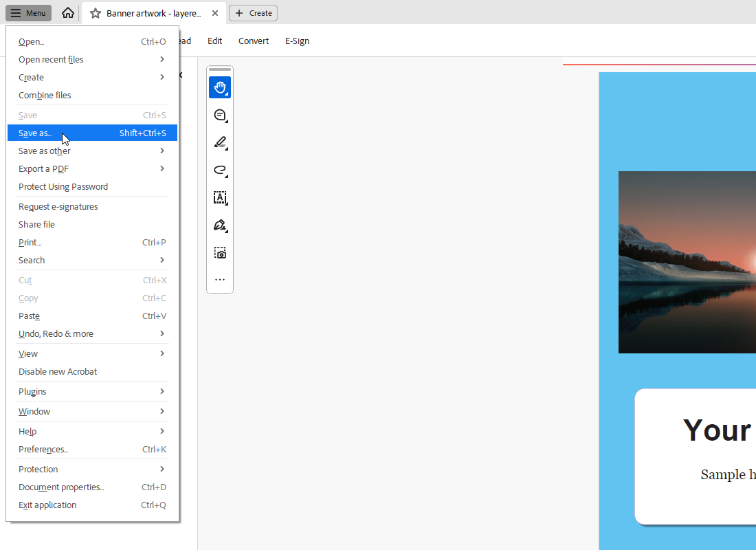Choose Exit application
Image resolution: width=756 pixels, height=550 pixels.
point(93,505)
